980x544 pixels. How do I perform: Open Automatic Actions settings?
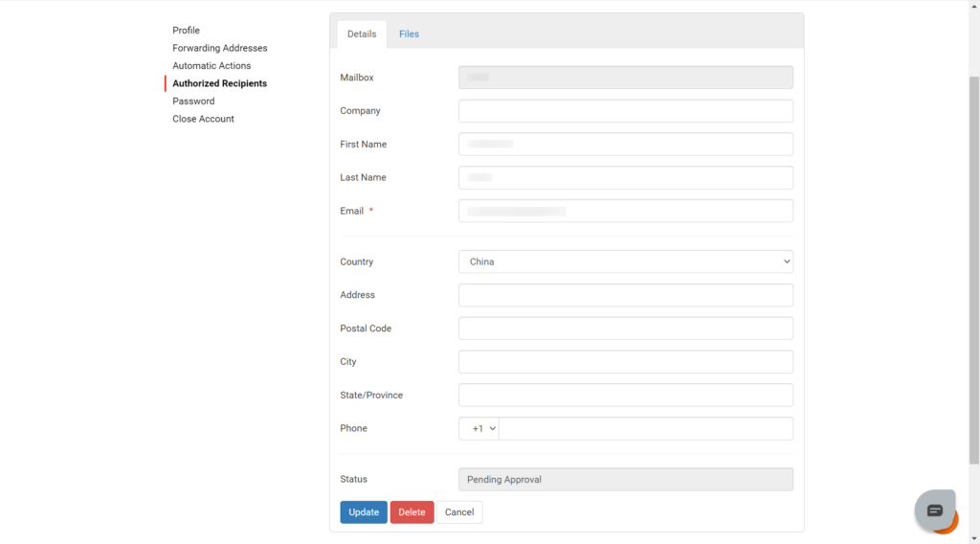click(212, 66)
